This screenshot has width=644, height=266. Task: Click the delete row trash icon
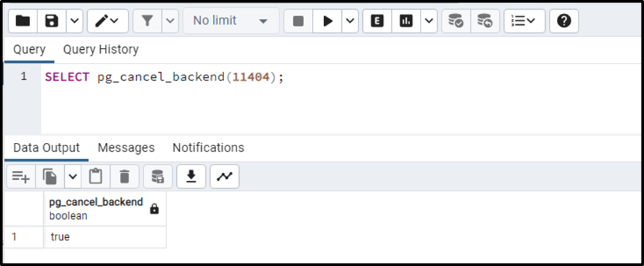pyautogui.click(x=124, y=177)
